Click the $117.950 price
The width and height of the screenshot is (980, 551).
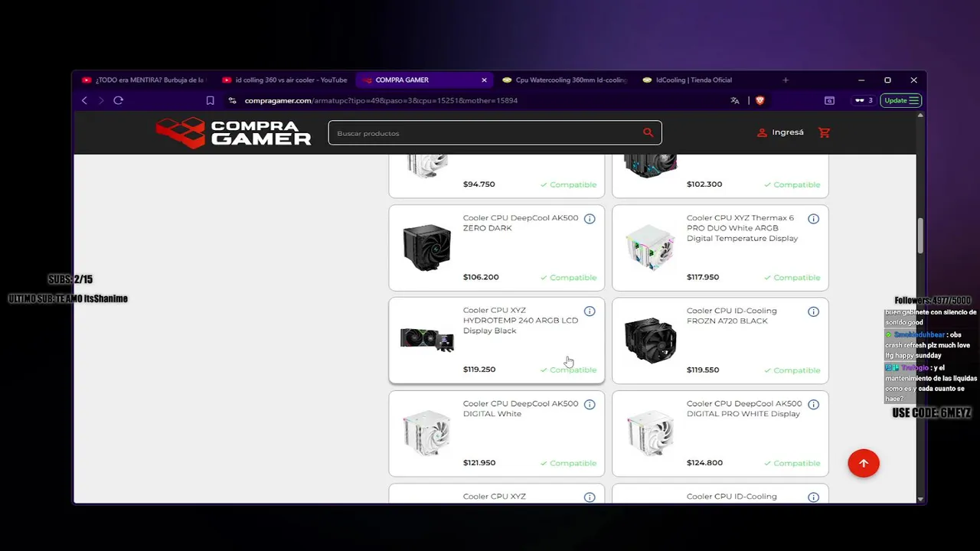(x=703, y=277)
